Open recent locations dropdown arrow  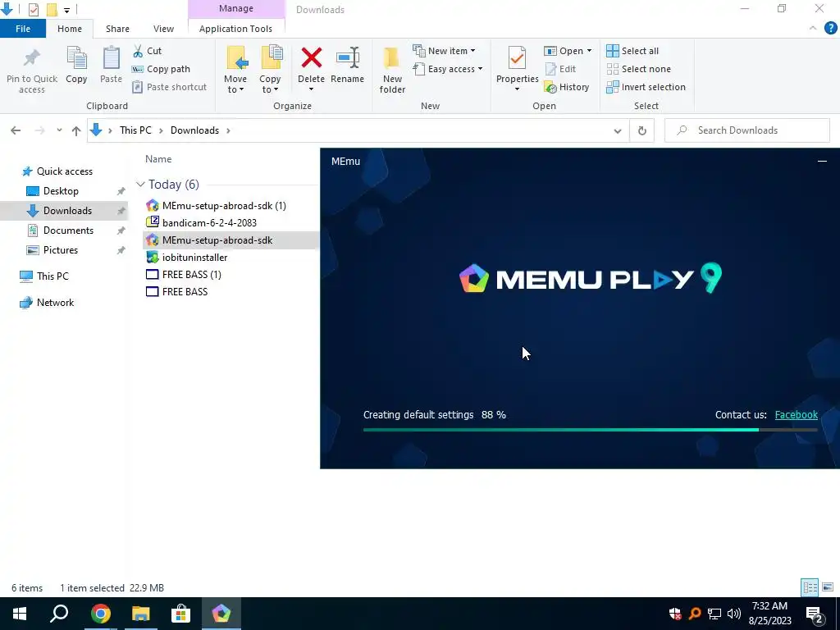59,130
